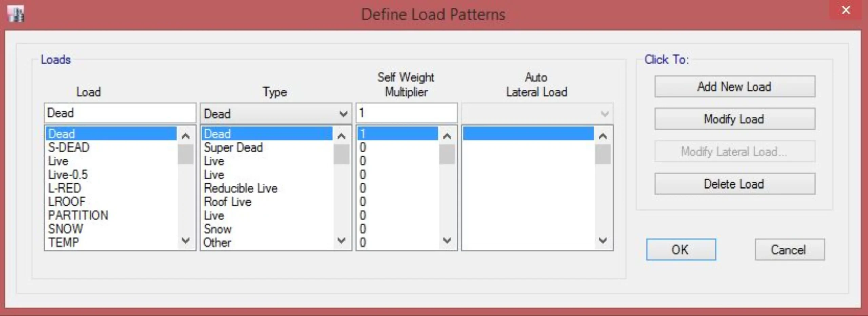The image size is (868, 316).
Task: Click the Self Weight Multiplier input field
Action: (x=406, y=113)
